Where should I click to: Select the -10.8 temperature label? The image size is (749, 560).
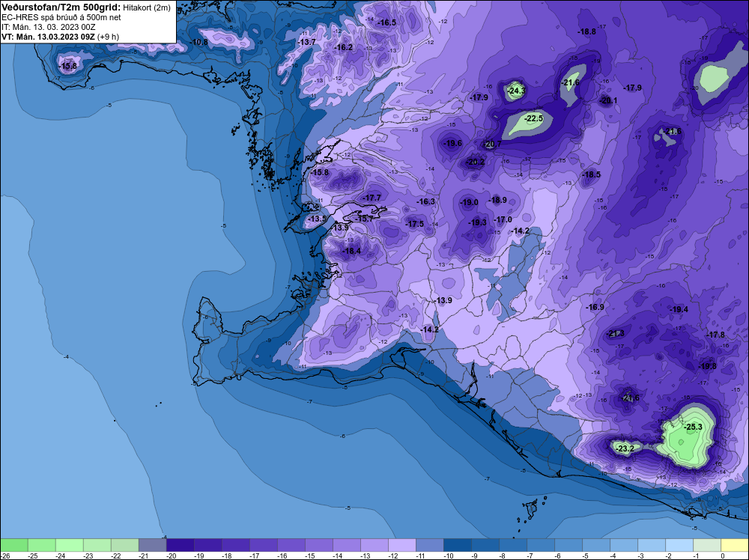[198, 42]
